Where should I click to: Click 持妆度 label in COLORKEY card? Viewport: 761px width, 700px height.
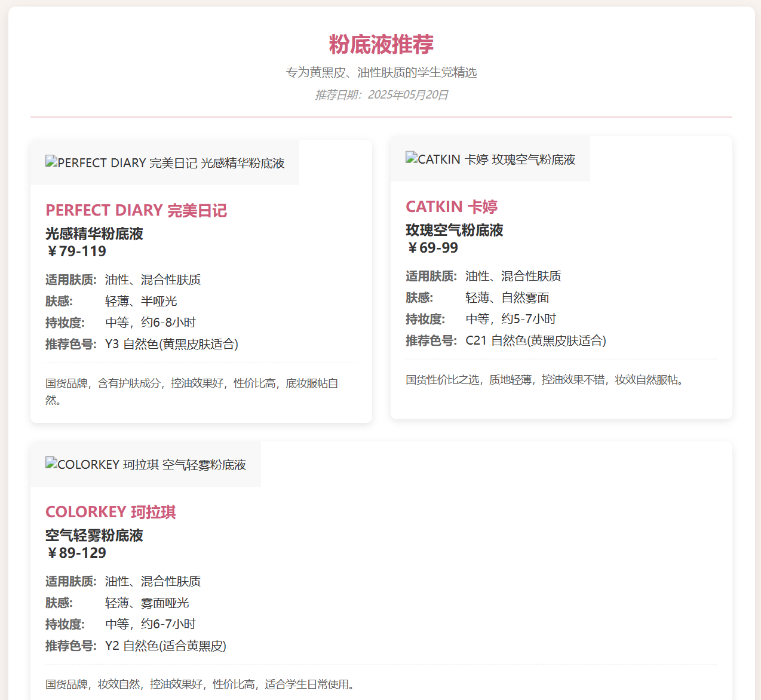(x=65, y=624)
